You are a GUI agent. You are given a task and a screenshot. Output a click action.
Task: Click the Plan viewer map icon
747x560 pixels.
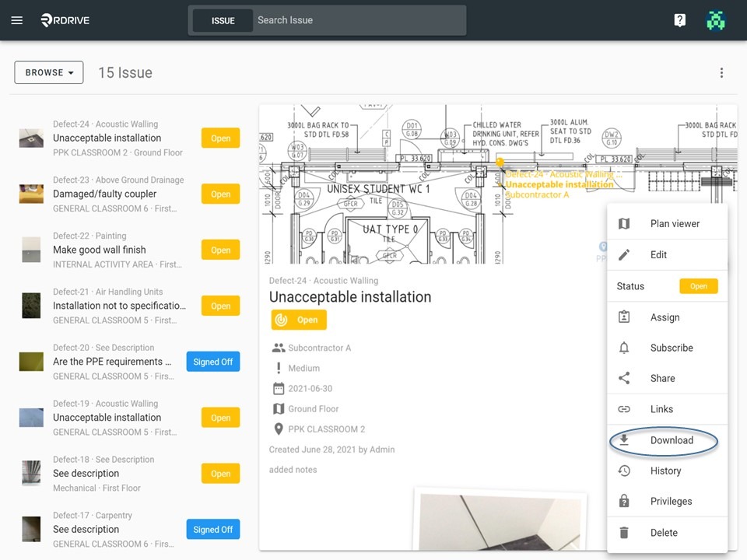point(624,223)
